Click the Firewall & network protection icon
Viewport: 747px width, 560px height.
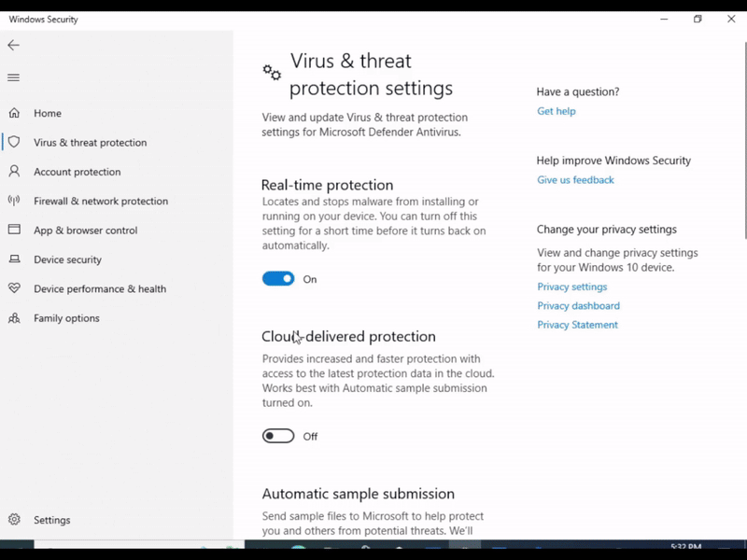(x=14, y=201)
